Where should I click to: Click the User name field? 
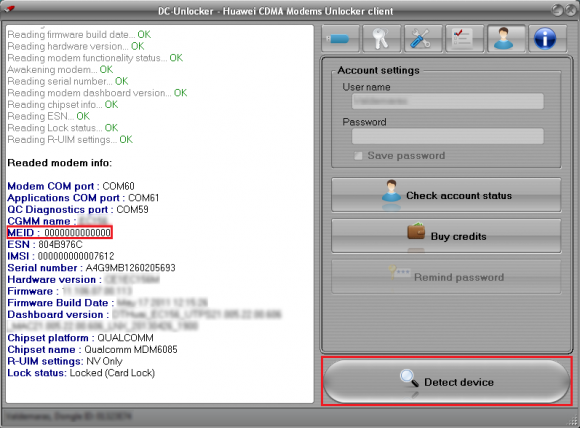[x=448, y=101]
